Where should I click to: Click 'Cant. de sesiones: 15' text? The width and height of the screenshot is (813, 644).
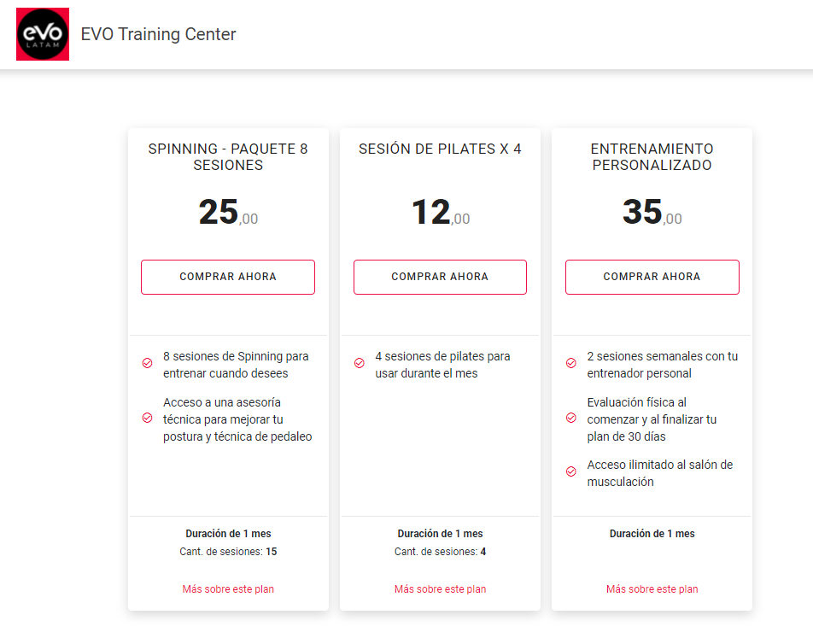tap(228, 553)
